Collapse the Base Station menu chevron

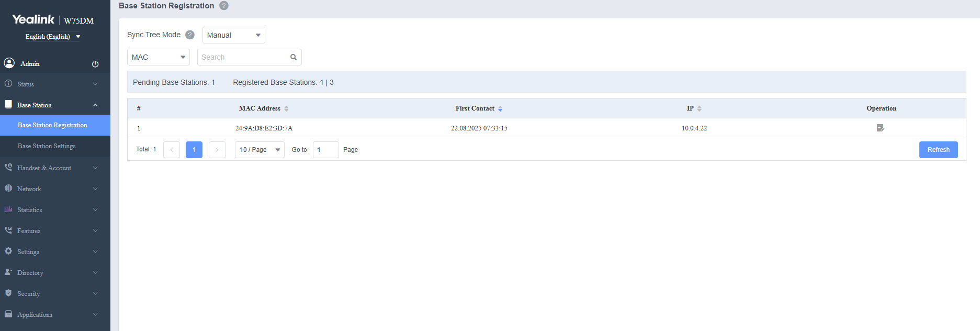95,105
